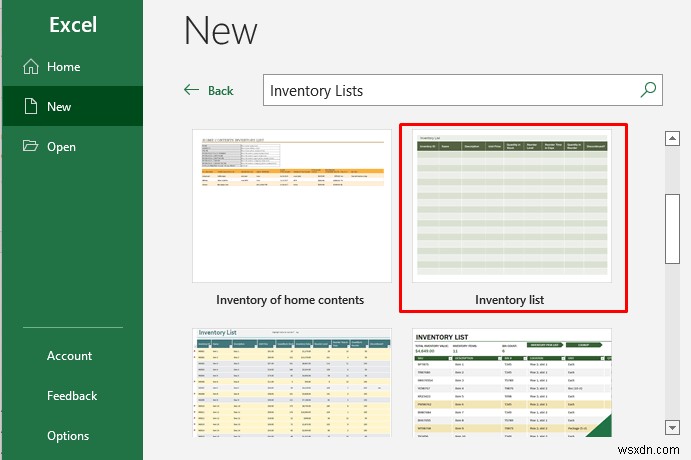The image size is (691, 460).
Task: Open the Home menu item
Action: [72, 67]
